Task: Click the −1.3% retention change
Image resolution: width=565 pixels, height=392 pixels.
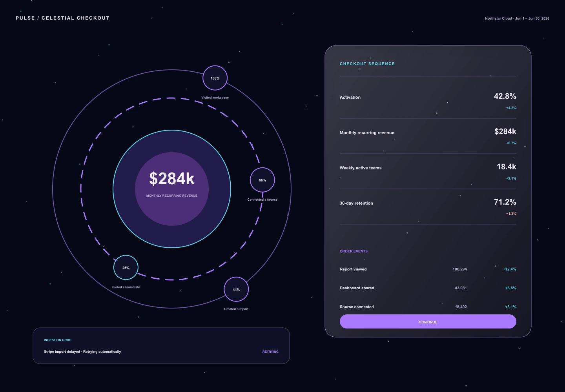Action: tap(511, 214)
